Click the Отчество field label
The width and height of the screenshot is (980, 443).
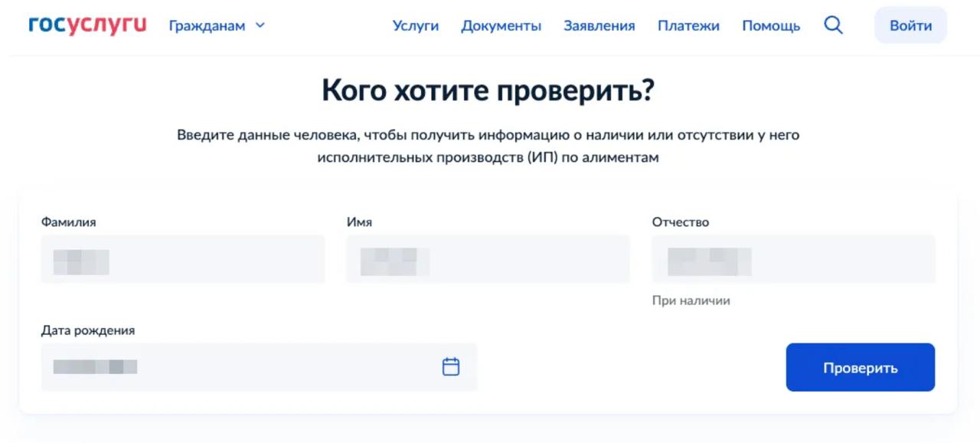(680, 222)
